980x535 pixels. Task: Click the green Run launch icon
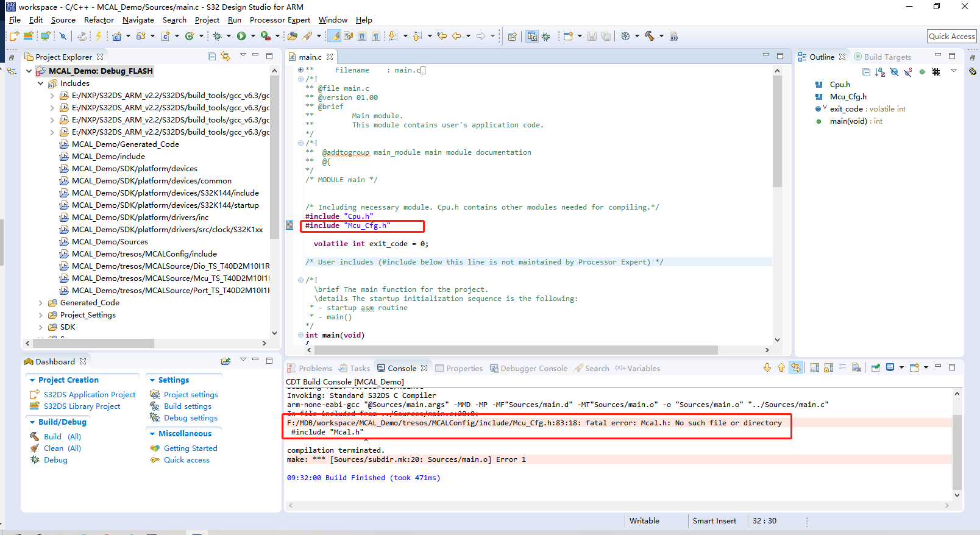(x=241, y=37)
